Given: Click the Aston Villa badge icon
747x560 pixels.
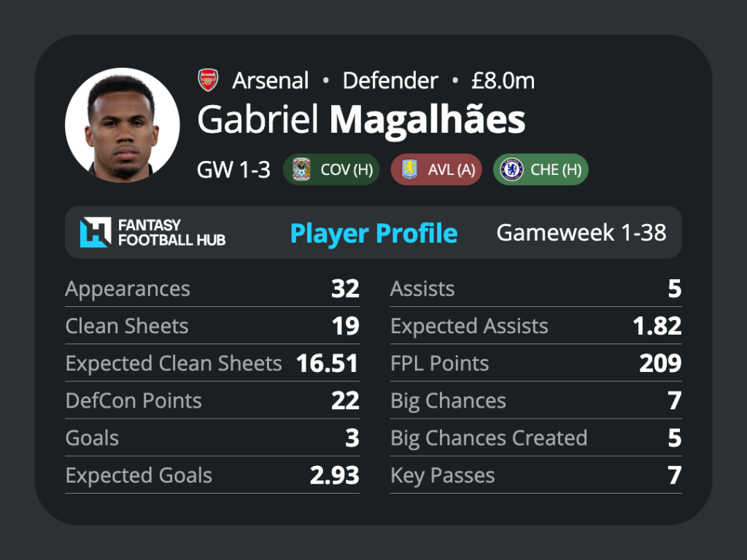Looking at the screenshot, I should coord(409,169).
